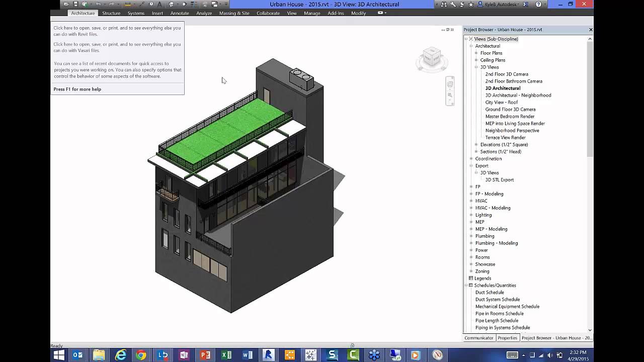Open the Subscription Center wrench icon
This screenshot has width=644, height=362.
click(x=453, y=4)
